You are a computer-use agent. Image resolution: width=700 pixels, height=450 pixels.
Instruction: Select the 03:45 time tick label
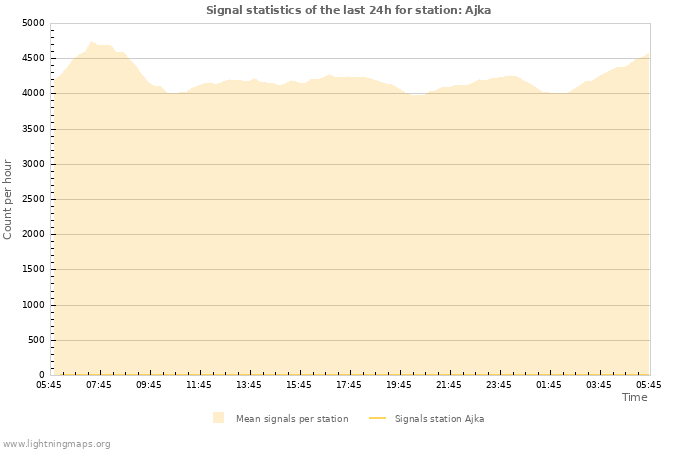599,384
